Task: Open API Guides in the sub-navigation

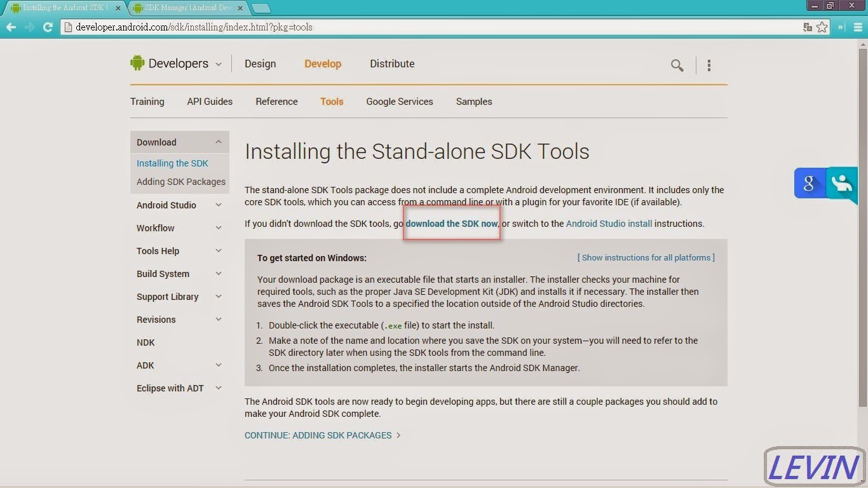Action: tap(210, 102)
